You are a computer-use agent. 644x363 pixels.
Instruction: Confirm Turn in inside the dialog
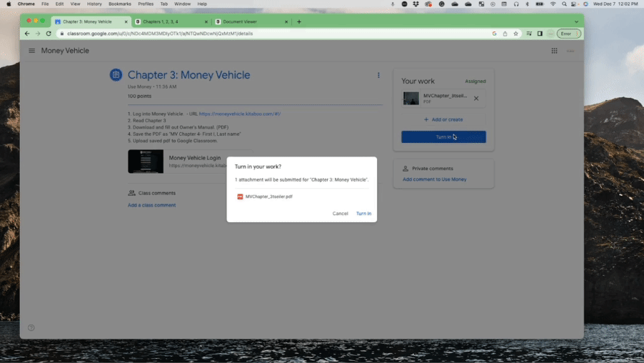pyautogui.click(x=363, y=214)
